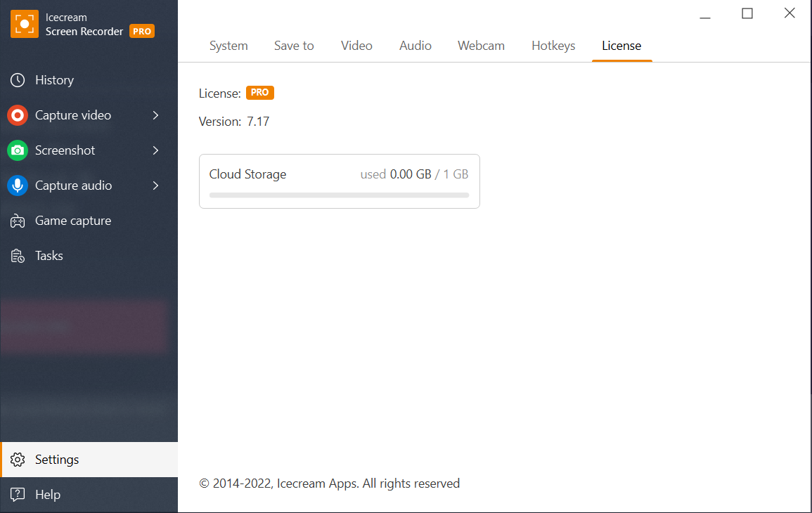Click the Tasks clipboard icon
The width and height of the screenshot is (812, 513).
[18, 256]
